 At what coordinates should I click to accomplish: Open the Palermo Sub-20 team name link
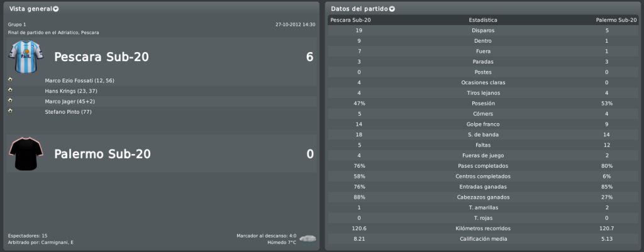pyautogui.click(x=103, y=154)
